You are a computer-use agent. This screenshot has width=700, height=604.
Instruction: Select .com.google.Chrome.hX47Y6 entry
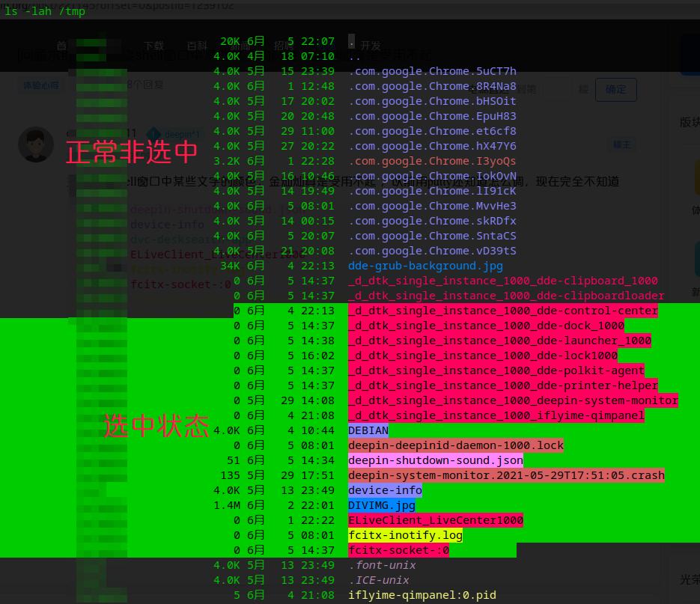tap(432, 146)
